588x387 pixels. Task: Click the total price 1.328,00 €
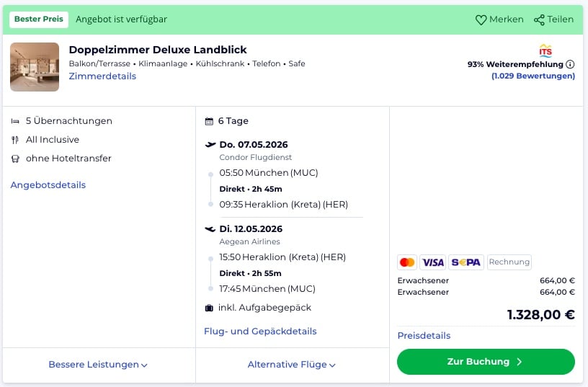pyautogui.click(x=540, y=315)
